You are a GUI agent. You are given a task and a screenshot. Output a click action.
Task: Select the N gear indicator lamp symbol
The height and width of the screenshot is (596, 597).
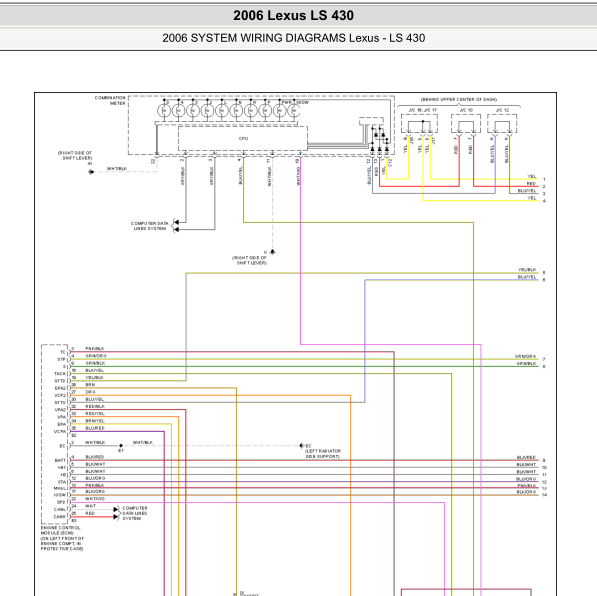[236, 110]
